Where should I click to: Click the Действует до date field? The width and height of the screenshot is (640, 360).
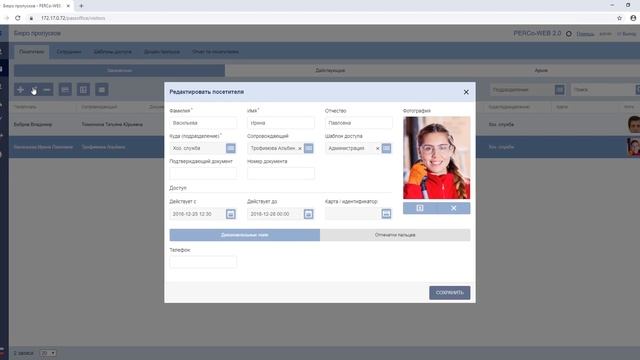[x=275, y=214]
